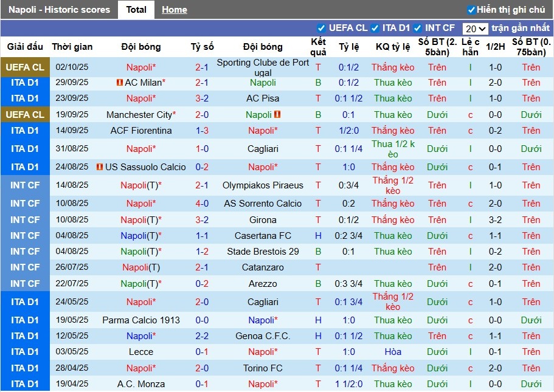This screenshot has height=392, width=554.
Task: Click the A.C. Monza team name
Action: (x=141, y=384)
